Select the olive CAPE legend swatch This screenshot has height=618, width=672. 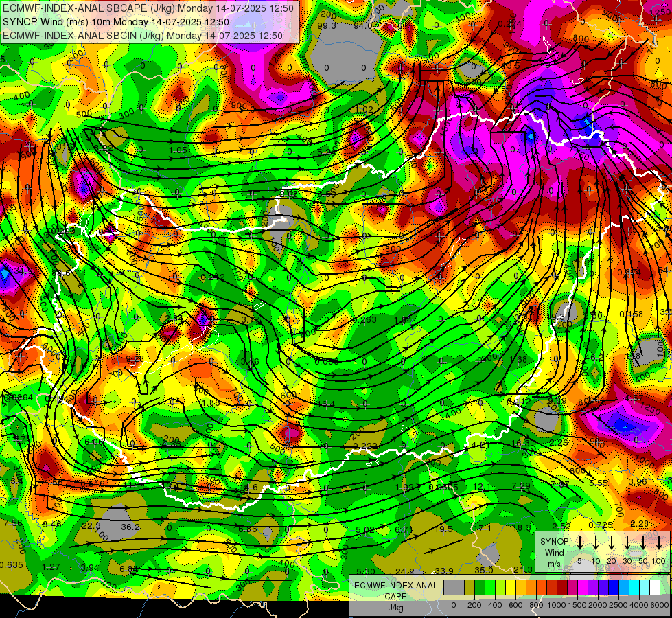pyautogui.click(x=470, y=588)
